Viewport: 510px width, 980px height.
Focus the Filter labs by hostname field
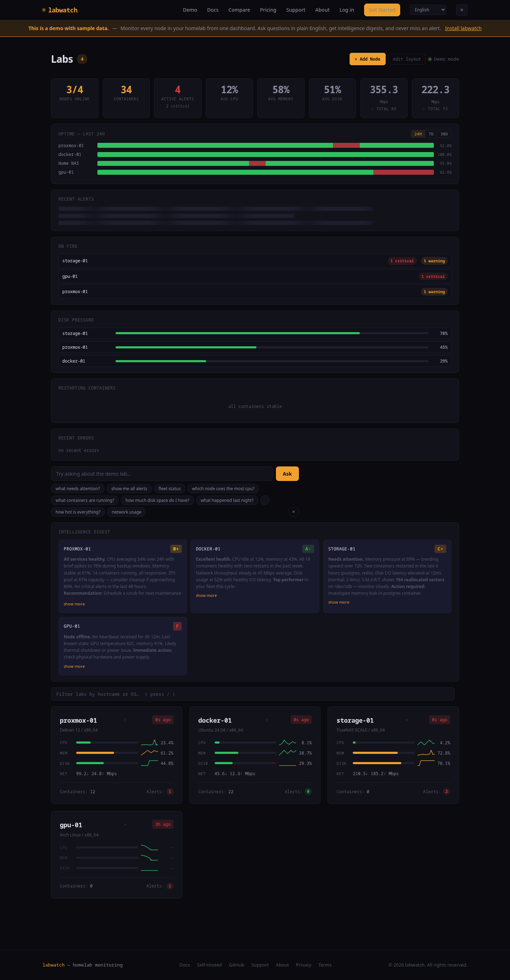point(253,694)
